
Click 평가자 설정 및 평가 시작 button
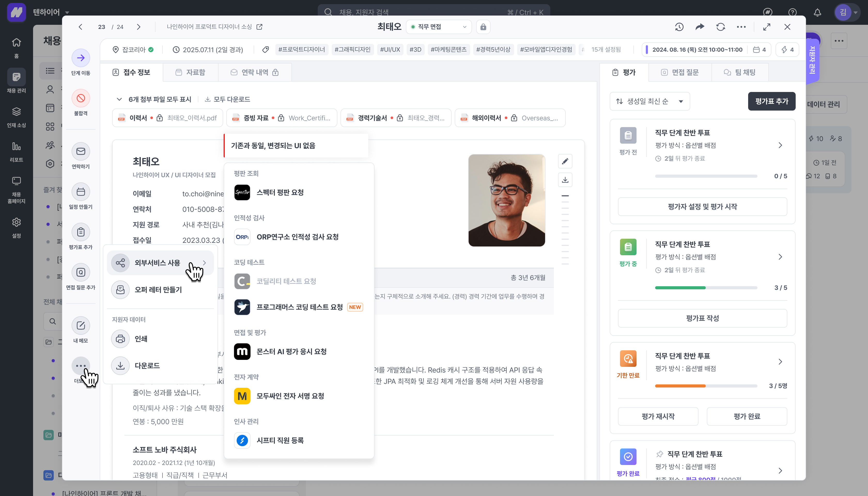click(702, 206)
